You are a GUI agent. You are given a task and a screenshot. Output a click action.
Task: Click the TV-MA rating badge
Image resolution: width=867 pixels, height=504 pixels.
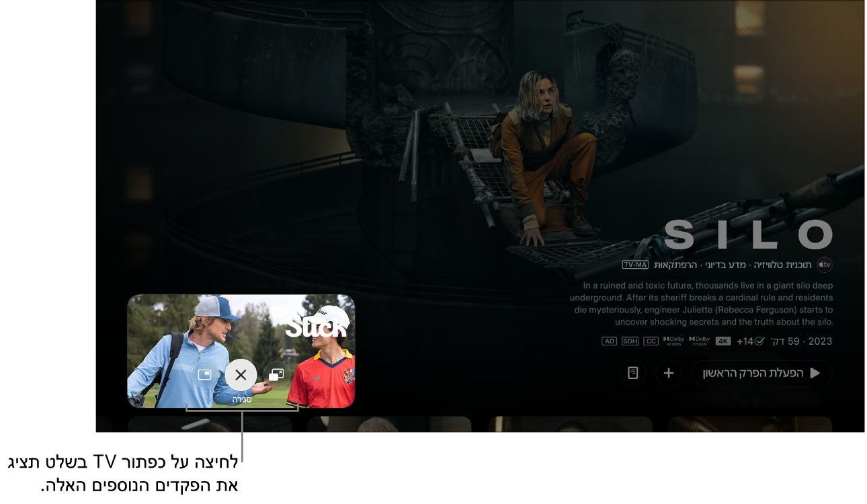pyautogui.click(x=635, y=265)
